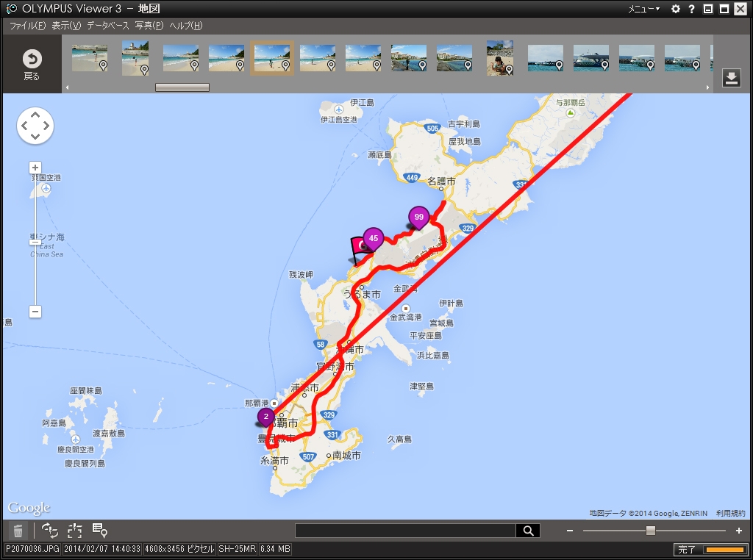Screen dimensions: 753x560
Task: Select the first beach thumbnail in the strip
Action: [x=89, y=58]
